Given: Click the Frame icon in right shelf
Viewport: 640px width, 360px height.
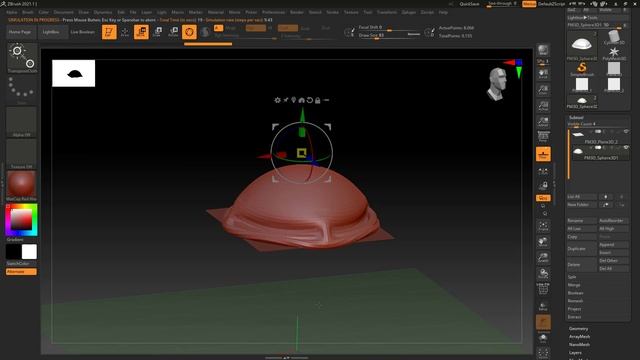Looking at the screenshot, I should coord(543,226).
